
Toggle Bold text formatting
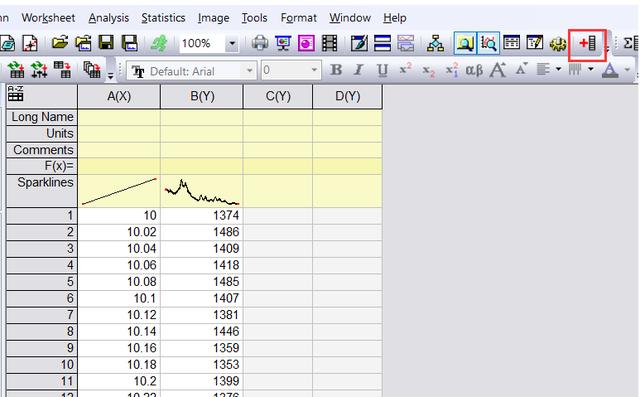coord(336,70)
